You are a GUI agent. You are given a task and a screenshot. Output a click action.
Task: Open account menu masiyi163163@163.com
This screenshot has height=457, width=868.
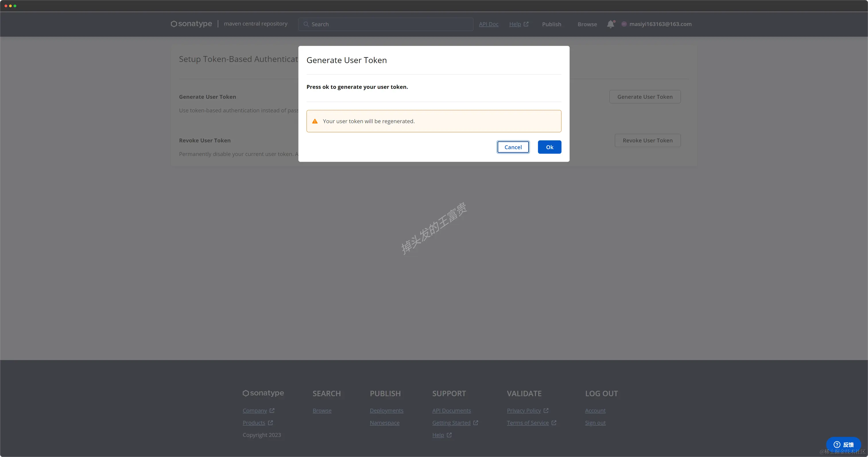point(660,24)
